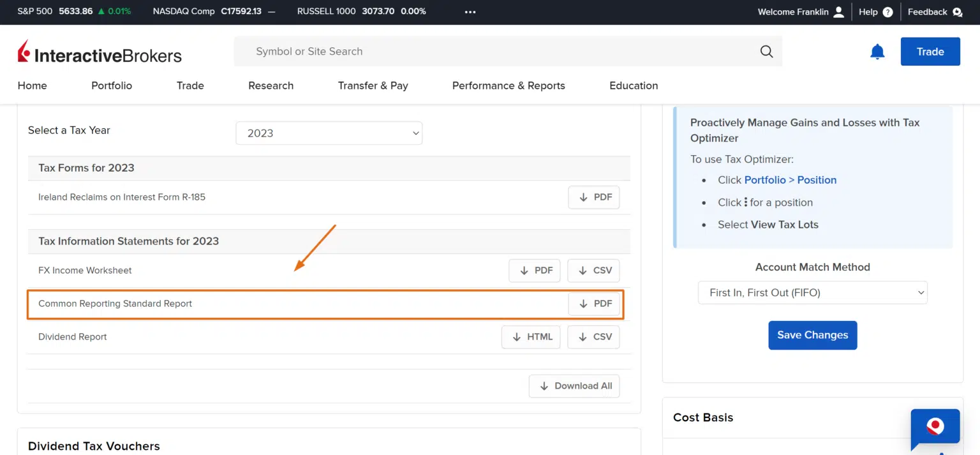Download FX Income Worksheet as CSV
Viewport: 980px width, 455px height.
click(x=593, y=271)
